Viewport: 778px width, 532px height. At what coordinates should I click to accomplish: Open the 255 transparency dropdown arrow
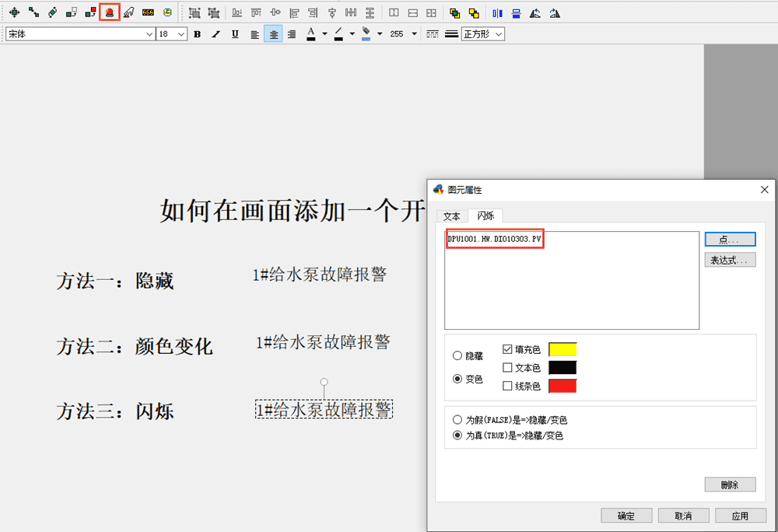415,33
